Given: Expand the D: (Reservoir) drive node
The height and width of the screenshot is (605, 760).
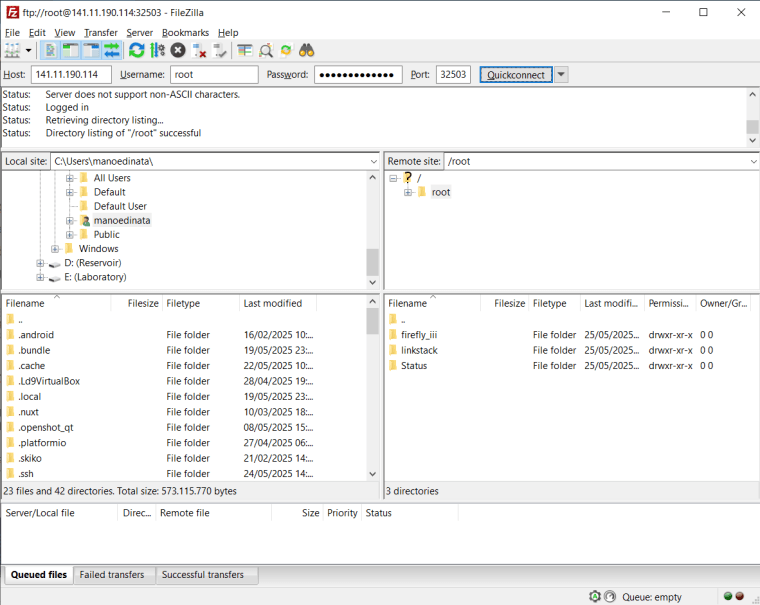Looking at the screenshot, I should click(40, 263).
